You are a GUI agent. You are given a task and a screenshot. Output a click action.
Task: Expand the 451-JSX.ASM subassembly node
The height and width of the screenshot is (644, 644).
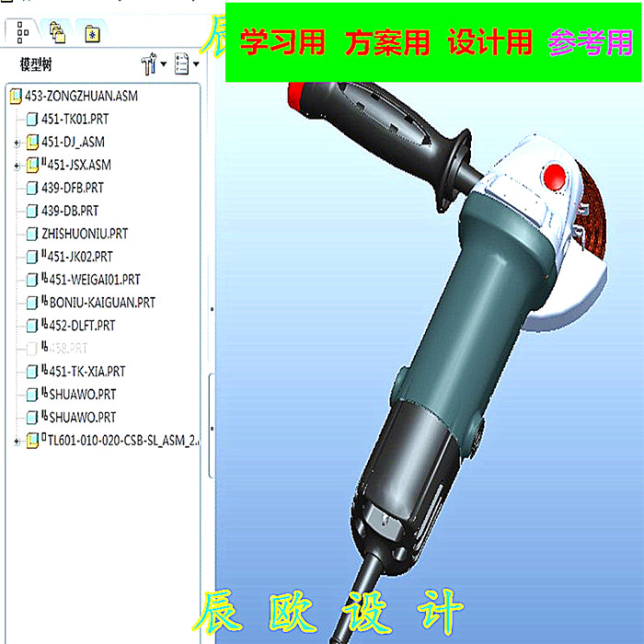pyautogui.click(x=17, y=166)
